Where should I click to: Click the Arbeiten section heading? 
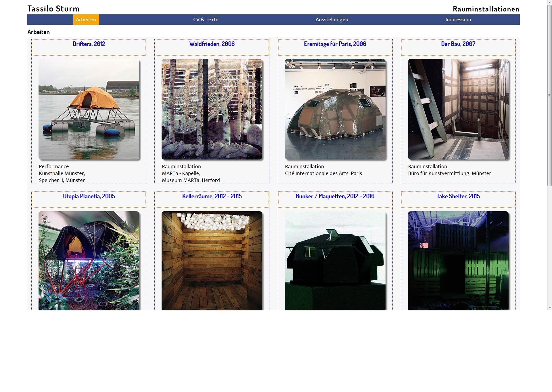pos(39,32)
